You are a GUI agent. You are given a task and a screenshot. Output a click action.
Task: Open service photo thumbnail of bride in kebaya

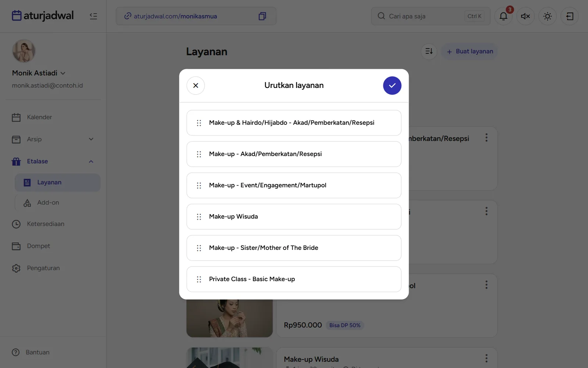click(x=230, y=318)
